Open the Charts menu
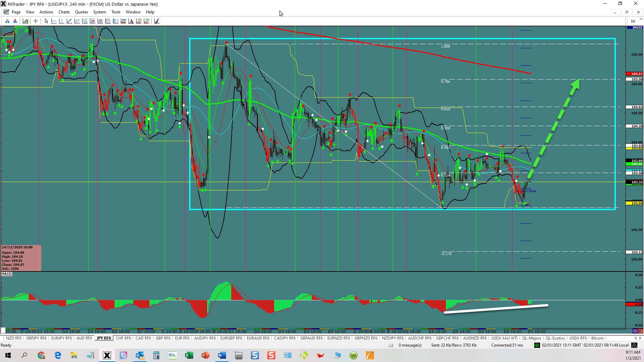Viewport: 644px width, 362px height. 64,12
